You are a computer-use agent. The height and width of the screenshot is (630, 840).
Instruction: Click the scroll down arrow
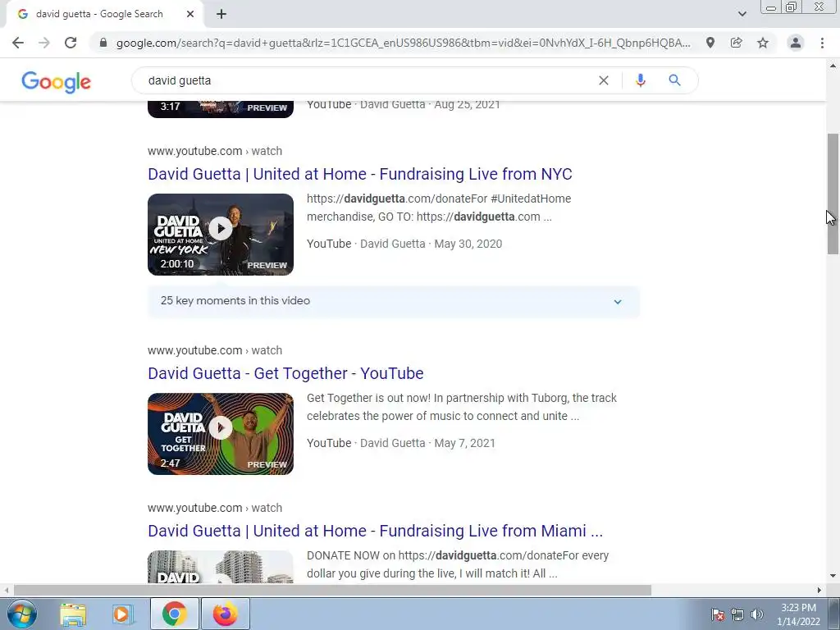833,577
